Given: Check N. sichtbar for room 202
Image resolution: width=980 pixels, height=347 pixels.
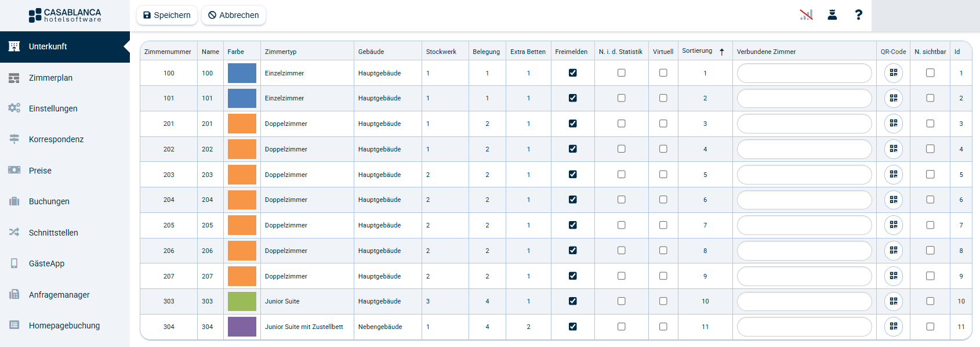Looking at the screenshot, I should coord(930,149).
